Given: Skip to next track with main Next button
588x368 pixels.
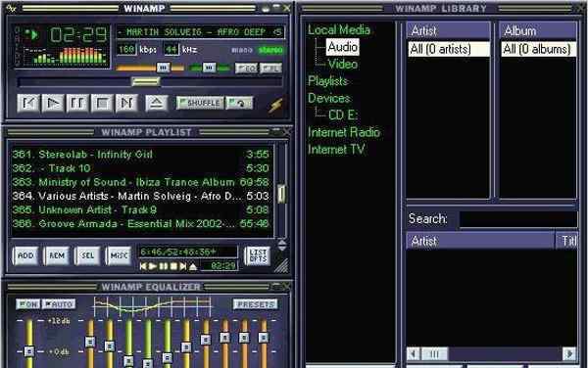Looking at the screenshot, I should point(126,103).
